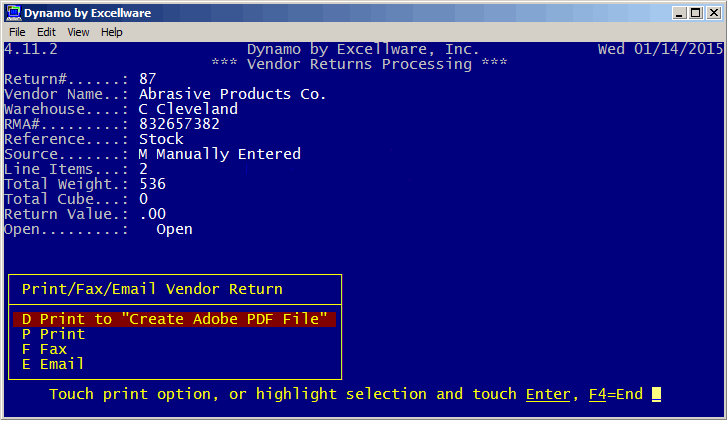Screen dimensions: 728x421
Task: Click the F4=End link in prompt
Action: point(616,394)
